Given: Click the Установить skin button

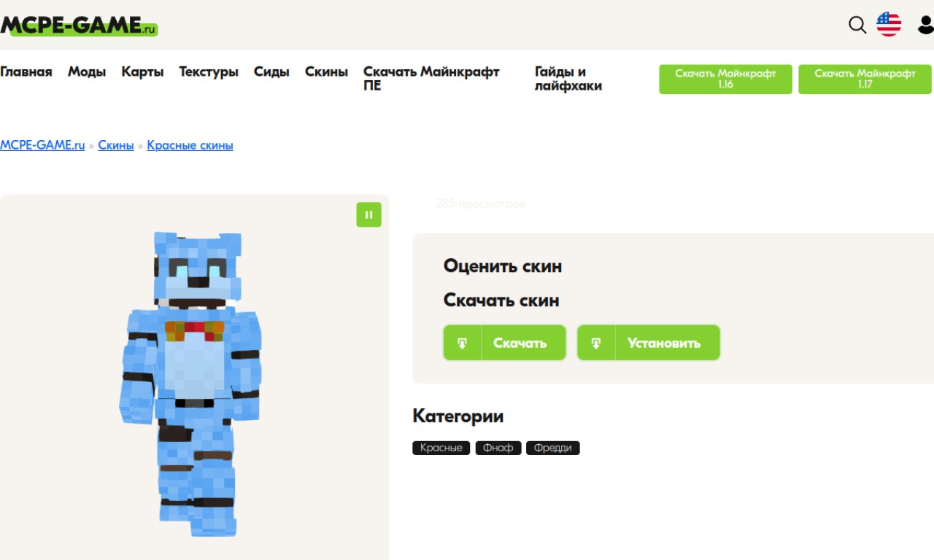Looking at the screenshot, I should pos(649,343).
